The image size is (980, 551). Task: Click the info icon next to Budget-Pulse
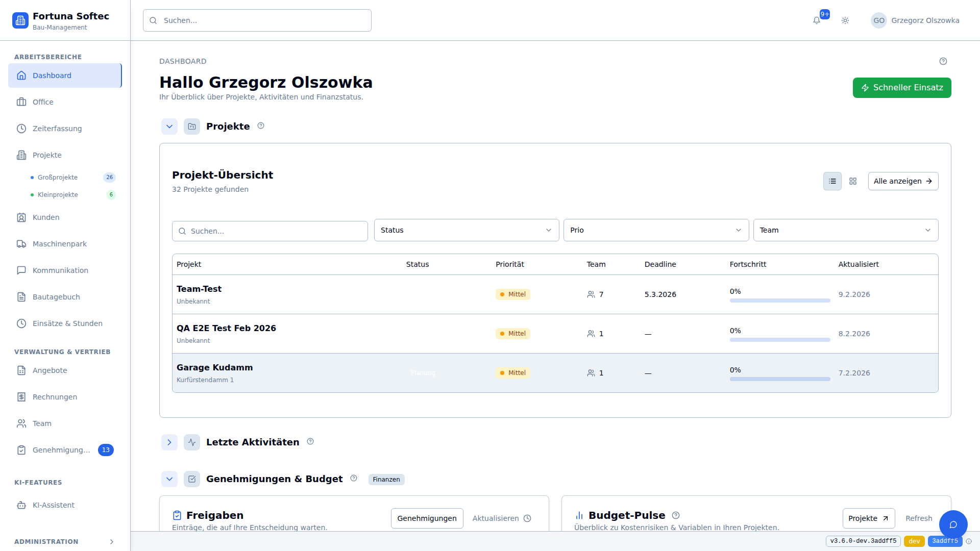[676, 515]
